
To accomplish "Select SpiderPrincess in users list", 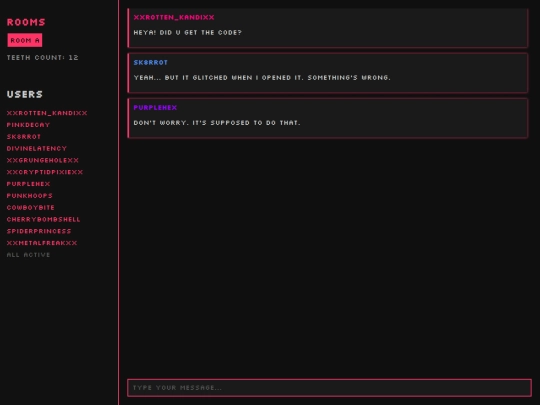I will click(x=39, y=231).
